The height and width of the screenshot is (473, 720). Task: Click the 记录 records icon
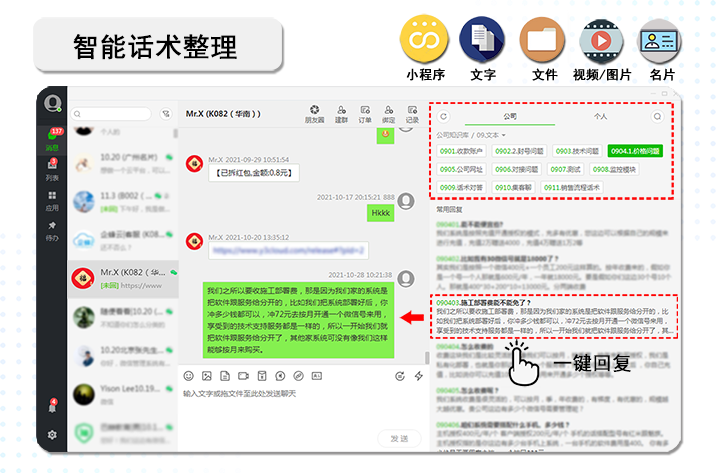[x=412, y=113]
